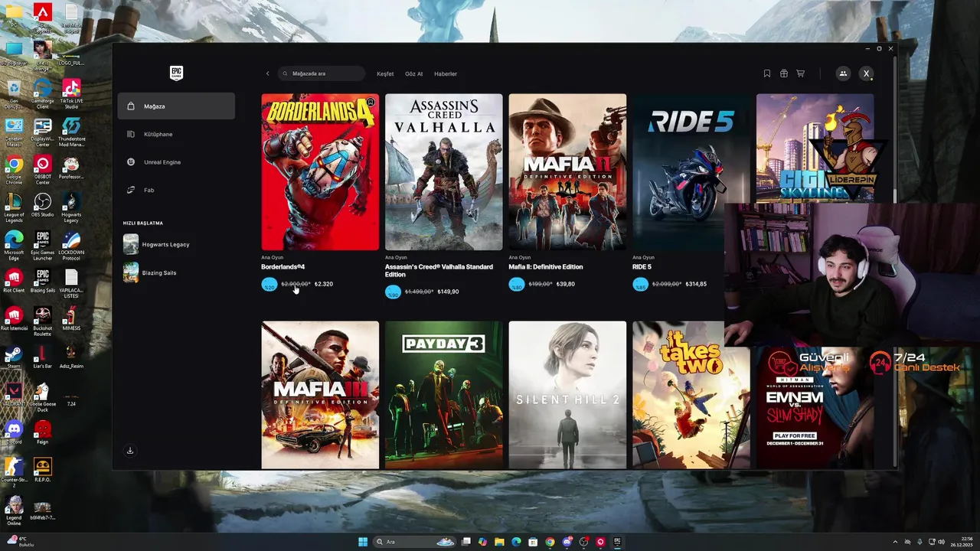Click the VALORANT desktop icon
The height and width of the screenshot is (551, 980).
click(14, 394)
